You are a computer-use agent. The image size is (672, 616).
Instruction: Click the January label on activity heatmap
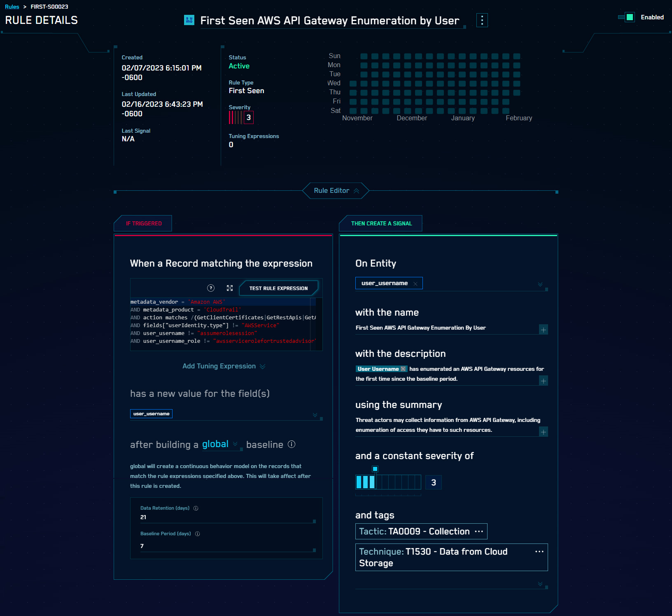coord(463,118)
